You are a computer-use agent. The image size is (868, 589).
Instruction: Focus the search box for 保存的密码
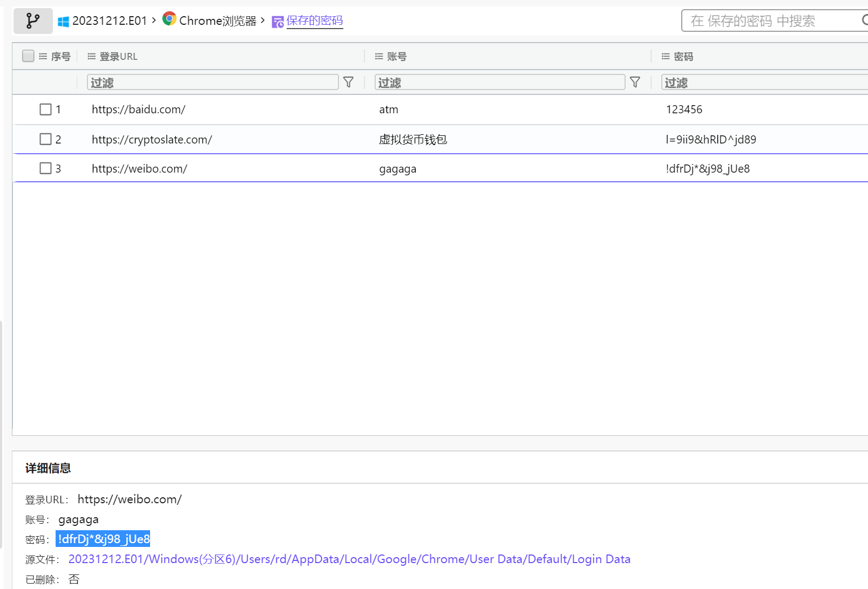pos(775,20)
